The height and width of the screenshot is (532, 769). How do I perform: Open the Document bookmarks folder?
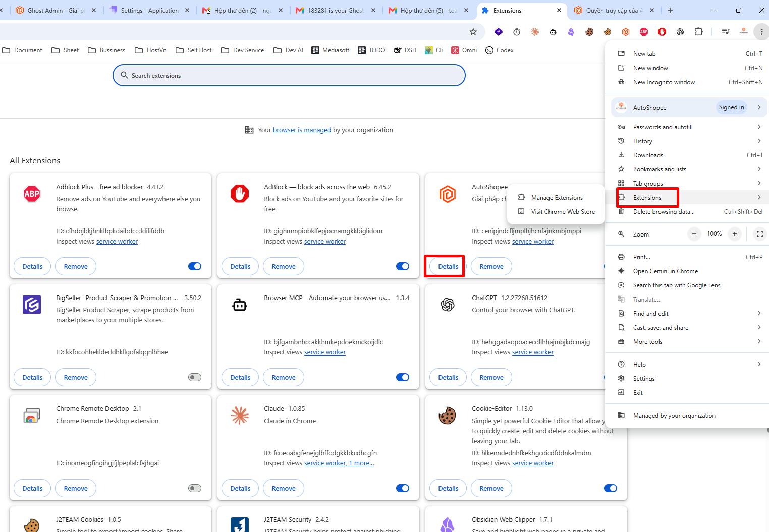(x=22, y=50)
